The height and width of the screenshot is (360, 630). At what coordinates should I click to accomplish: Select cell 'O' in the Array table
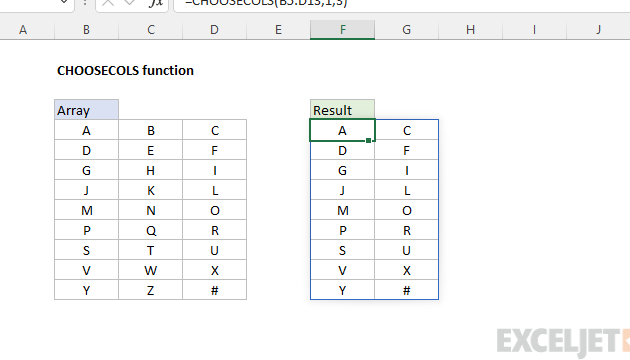click(215, 210)
